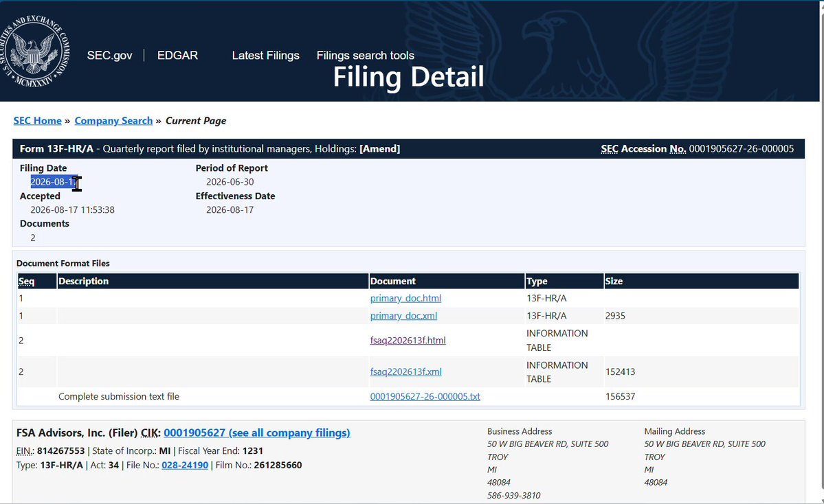Image resolution: width=824 pixels, height=504 pixels.
Task: Open the primary_doc.xml document
Action: 403,316
